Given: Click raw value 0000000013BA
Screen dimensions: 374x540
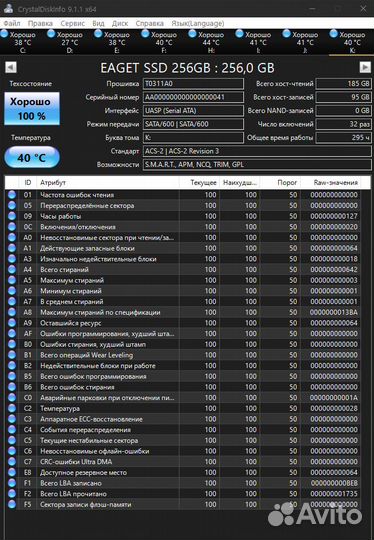Looking at the screenshot, I should 334,312.
